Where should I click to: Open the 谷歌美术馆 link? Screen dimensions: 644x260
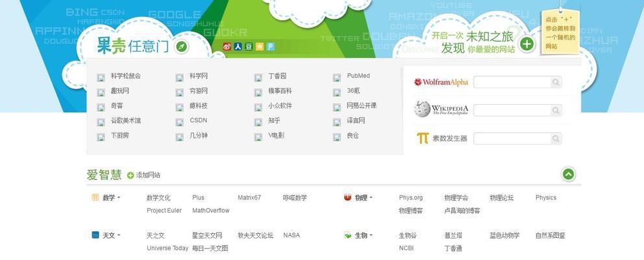point(126,120)
